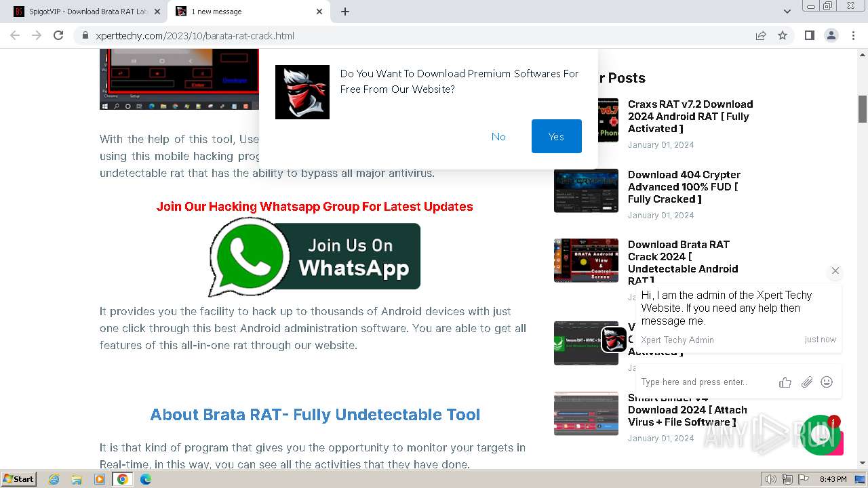Click the 404 Crypter post thumbnail
The height and width of the screenshot is (488, 868).
pos(586,190)
